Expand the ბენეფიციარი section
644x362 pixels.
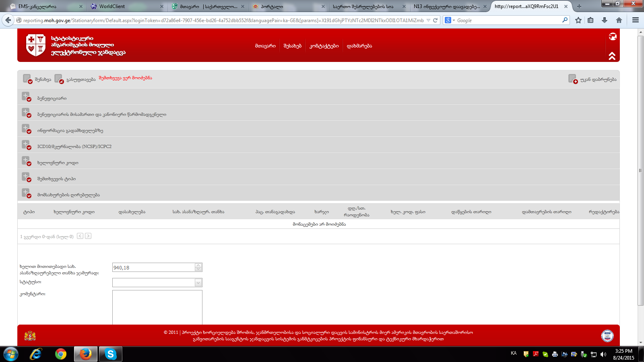(26, 97)
